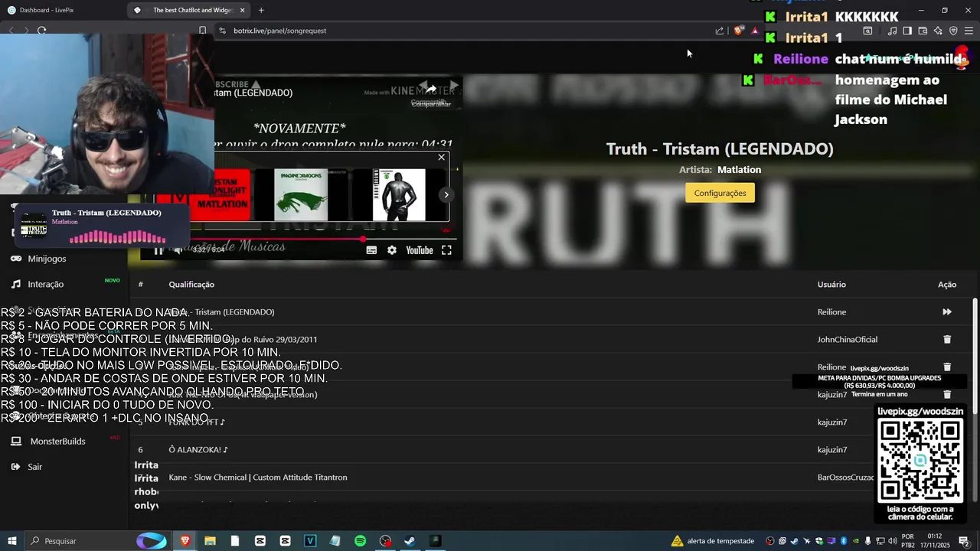
Task: Open MonsterBuilds in the sidebar
Action: point(57,441)
